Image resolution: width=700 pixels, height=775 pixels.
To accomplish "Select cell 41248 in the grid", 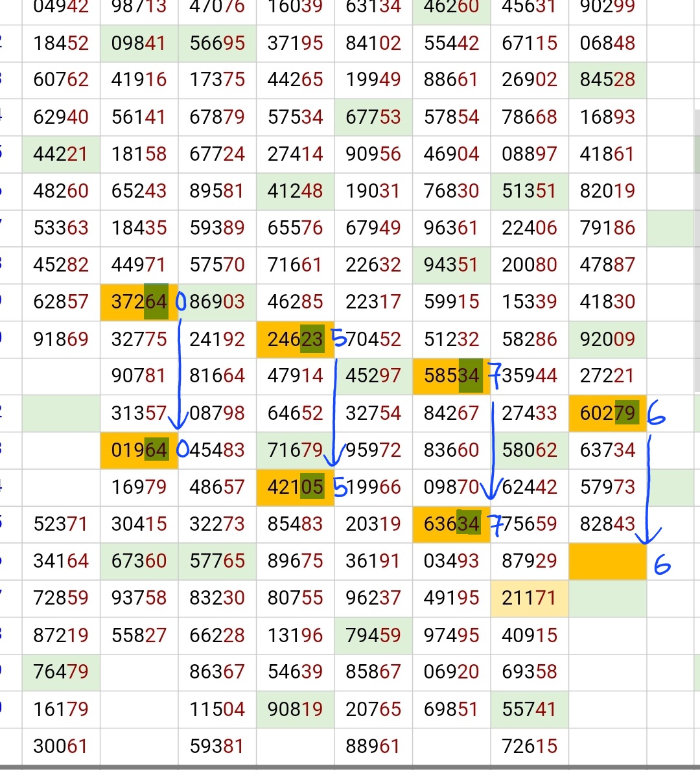I will tap(295, 191).
